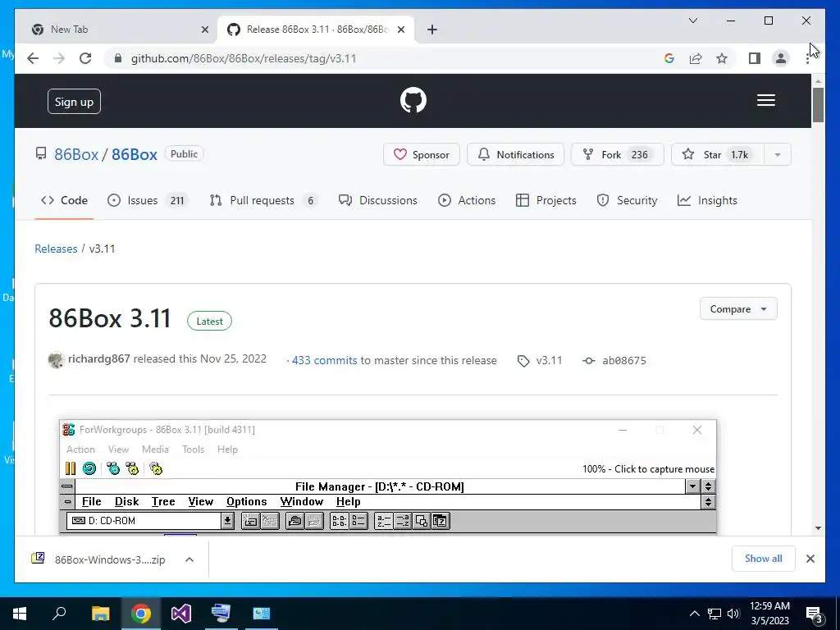Click the taskbar clock showing 12:59 AM
This screenshot has width=840, height=630.
coord(769,614)
